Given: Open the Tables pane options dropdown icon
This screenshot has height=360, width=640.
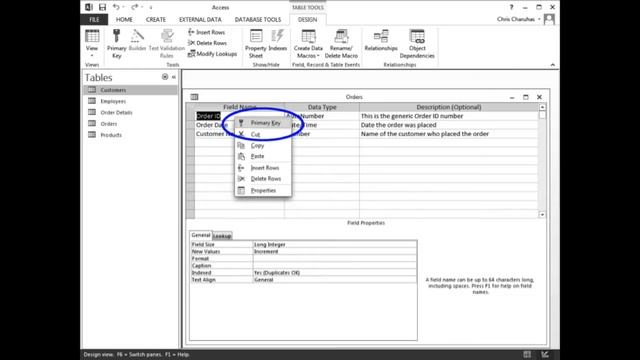Looking at the screenshot, I should pyautogui.click(x=165, y=77).
